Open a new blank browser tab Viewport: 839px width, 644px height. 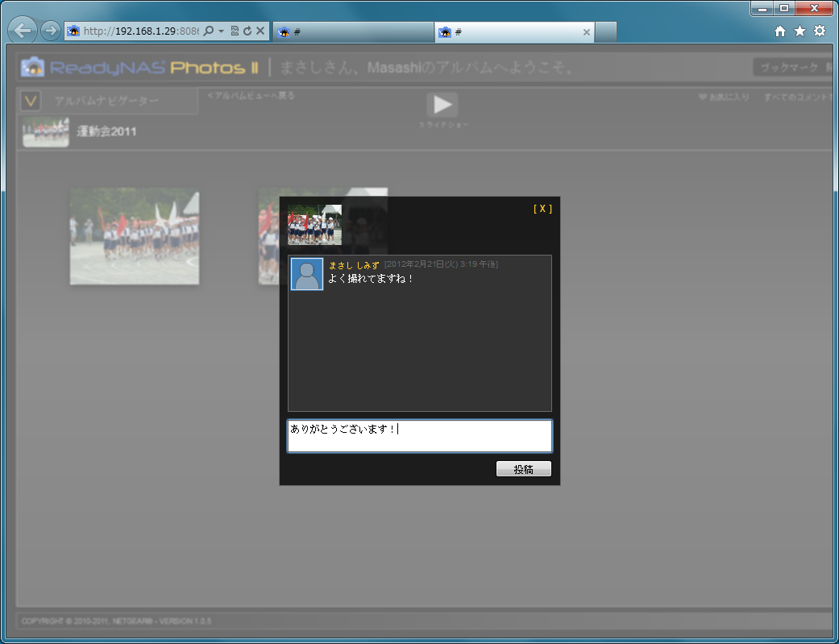(605, 32)
